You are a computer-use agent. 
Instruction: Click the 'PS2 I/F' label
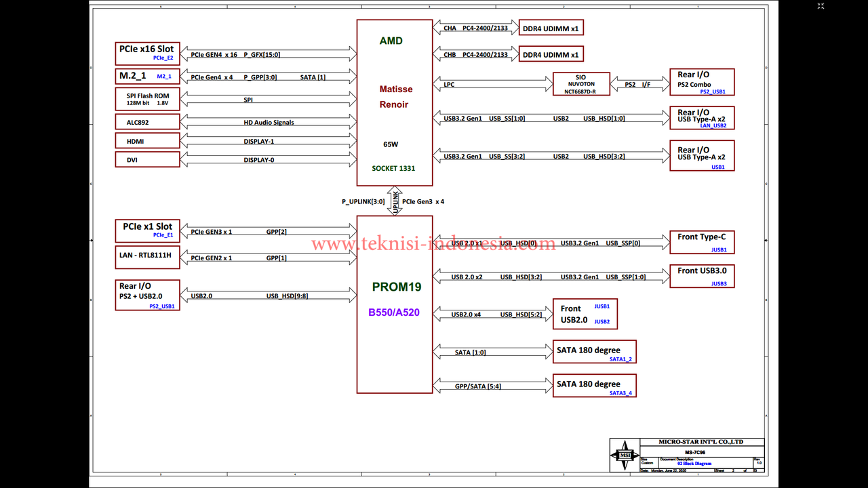[x=637, y=85]
